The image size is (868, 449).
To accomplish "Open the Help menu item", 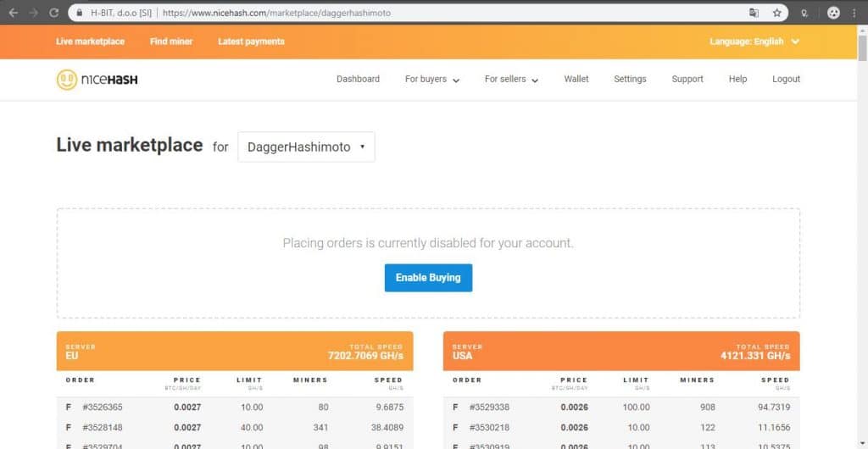I will tap(738, 79).
